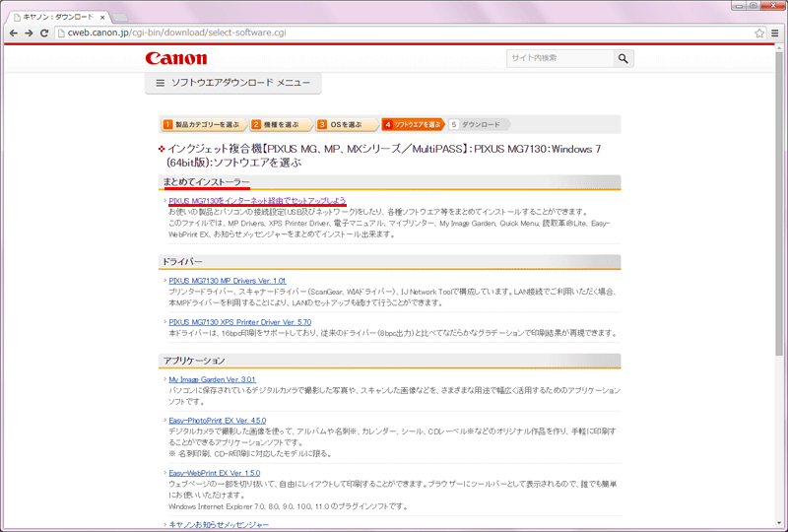Click the vertical scrollbar thumb

[x=779, y=204]
